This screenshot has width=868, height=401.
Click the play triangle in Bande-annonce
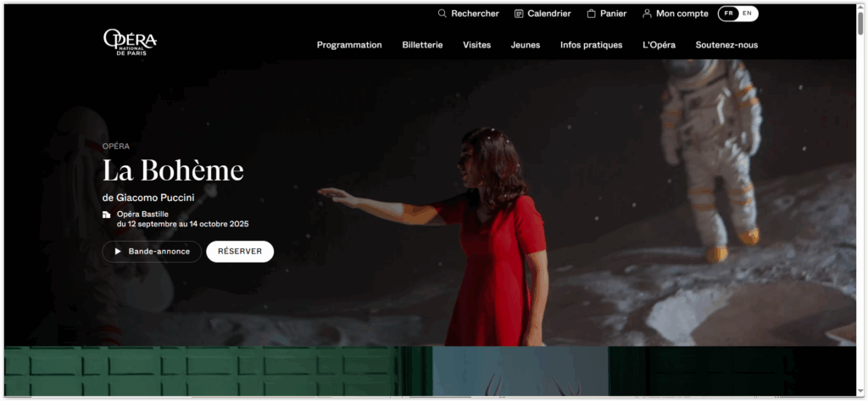click(x=118, y=252)
